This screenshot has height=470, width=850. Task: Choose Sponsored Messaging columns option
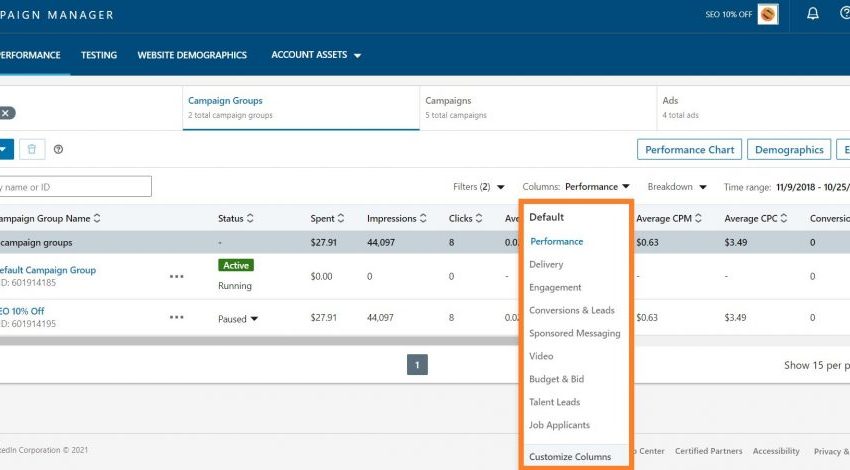point(575,333)
